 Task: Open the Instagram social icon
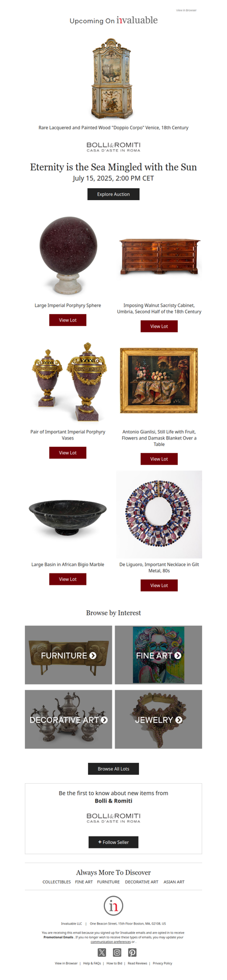[x=117, y=952]
